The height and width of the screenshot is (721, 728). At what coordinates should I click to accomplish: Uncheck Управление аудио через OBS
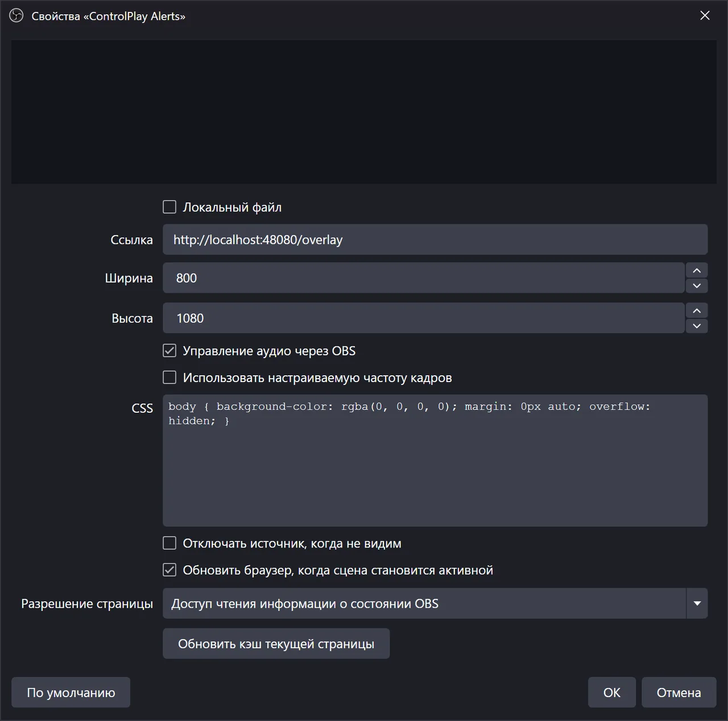(x=169, y=350)
